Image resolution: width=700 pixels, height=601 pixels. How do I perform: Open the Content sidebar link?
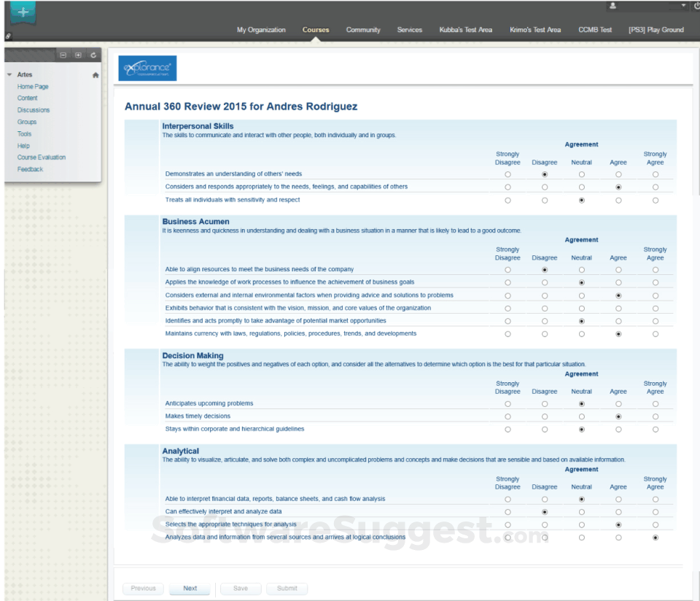[27, 98]
